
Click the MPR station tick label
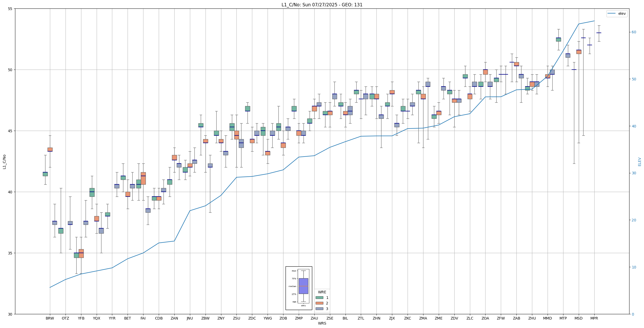point(594,318)
